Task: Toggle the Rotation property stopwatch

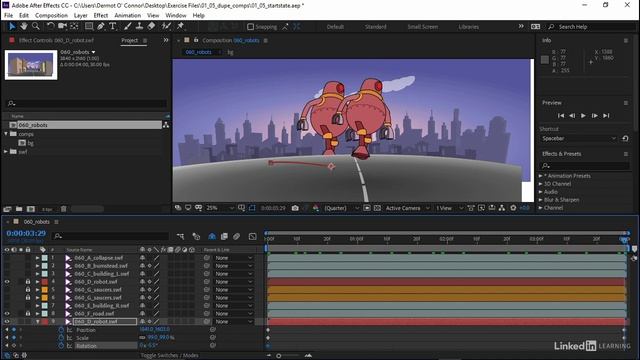Action: pyautogui.click(x=61, y=346)
